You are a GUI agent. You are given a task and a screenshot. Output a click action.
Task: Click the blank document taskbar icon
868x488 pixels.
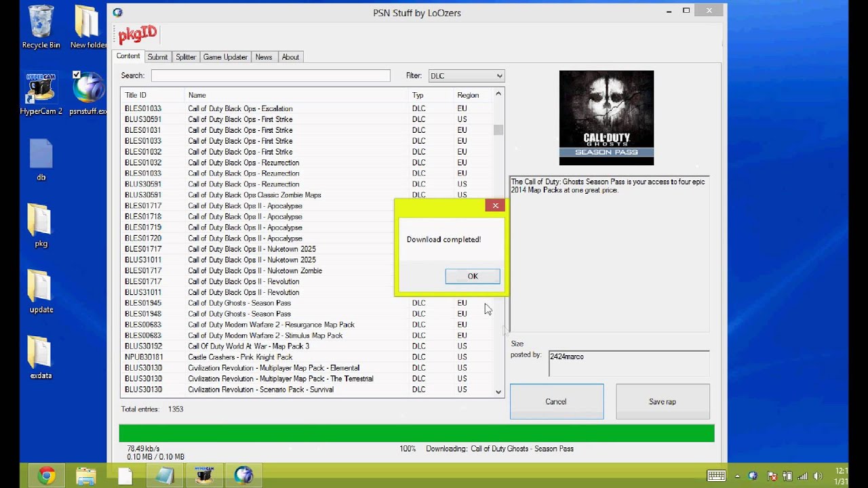125,476
